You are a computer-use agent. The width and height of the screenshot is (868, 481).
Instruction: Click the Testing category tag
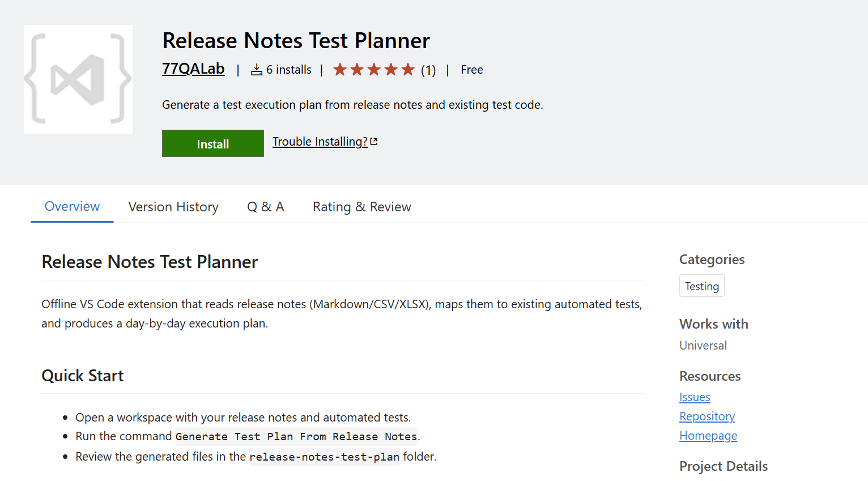click(x=701, y=286)
